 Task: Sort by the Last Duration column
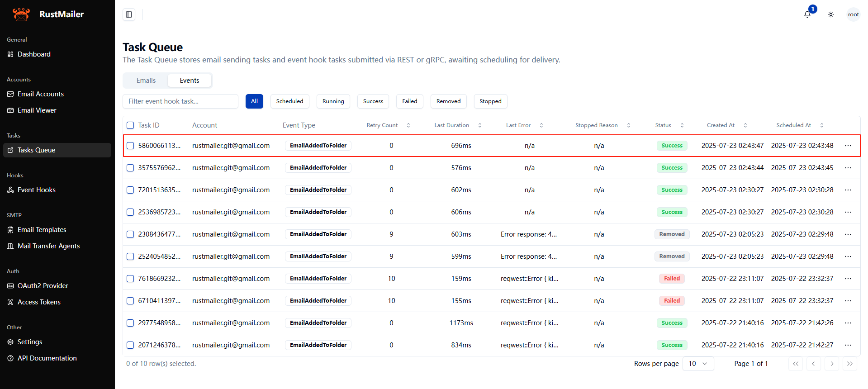[x=458, y=125]
